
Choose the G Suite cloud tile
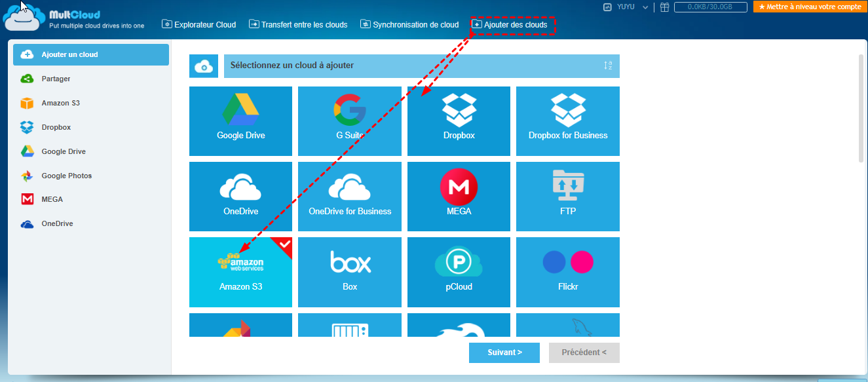[350, 121]
